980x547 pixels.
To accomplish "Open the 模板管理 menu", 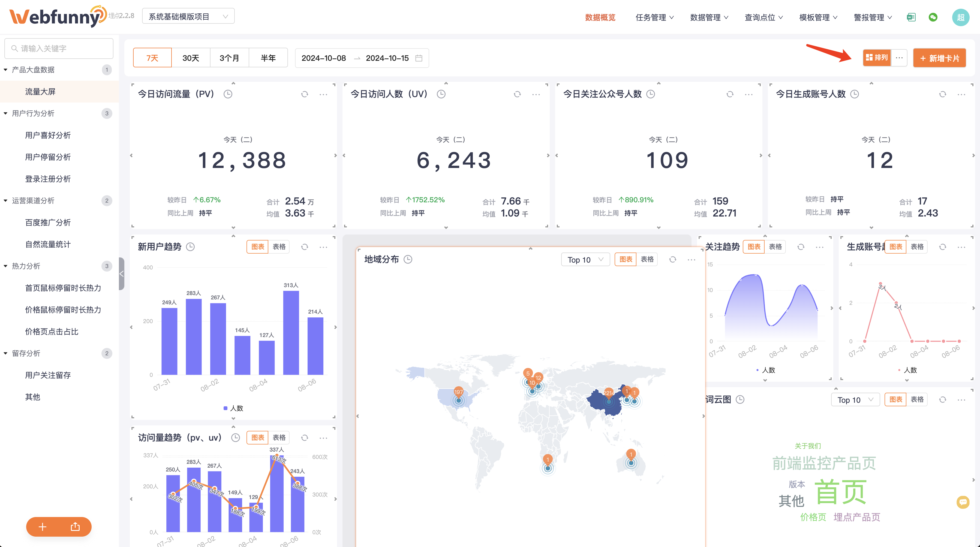I will tap(818, 17).
